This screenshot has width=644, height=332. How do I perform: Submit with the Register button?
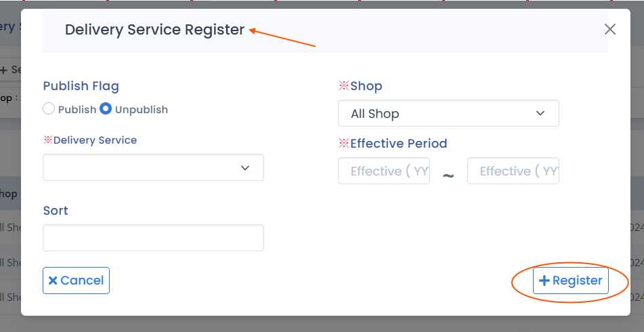pyautogui.click(x=570, y=281)
